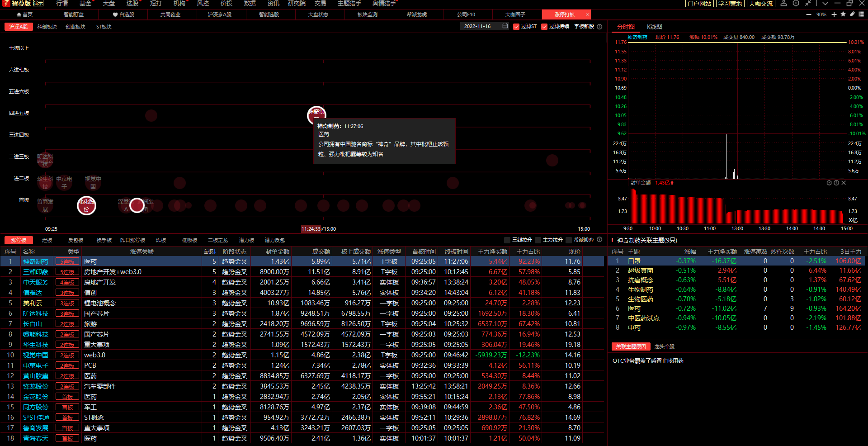Click the star favorites icon

tap(843, 14)
